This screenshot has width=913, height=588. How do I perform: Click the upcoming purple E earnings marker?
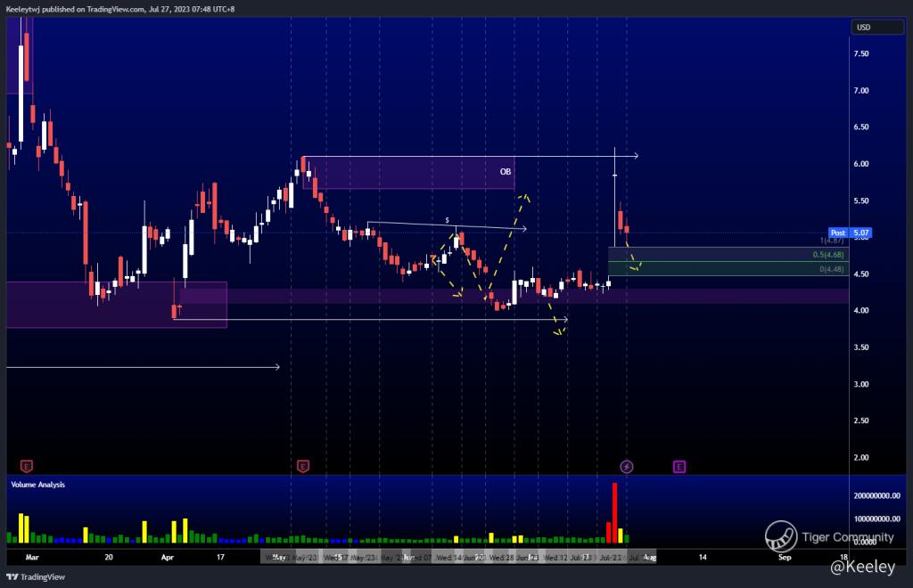(x=679, y=467)
